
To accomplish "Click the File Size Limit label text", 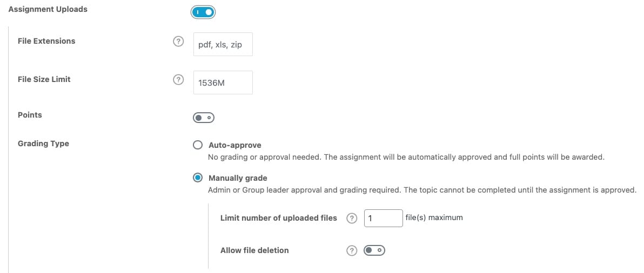I will (44, 79).
